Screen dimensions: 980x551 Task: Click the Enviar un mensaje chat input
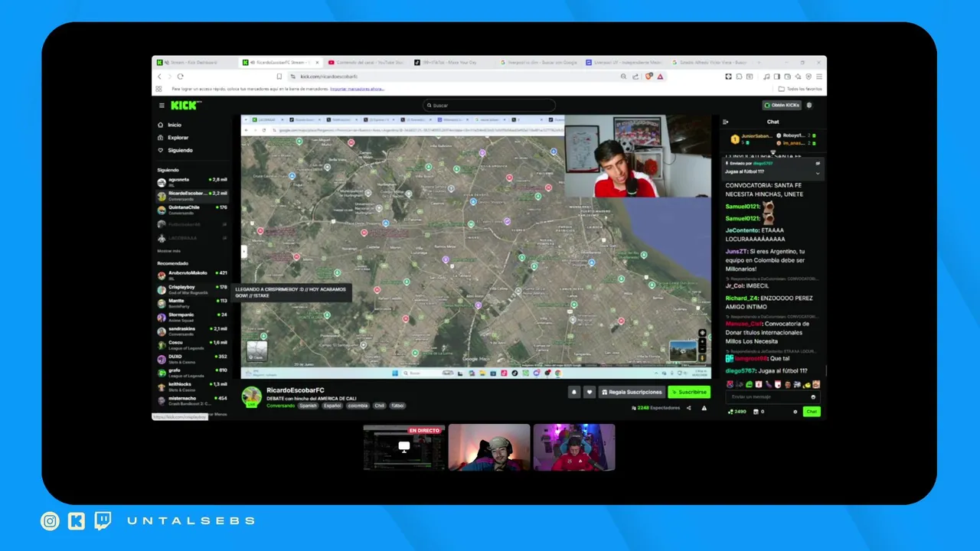773,397
